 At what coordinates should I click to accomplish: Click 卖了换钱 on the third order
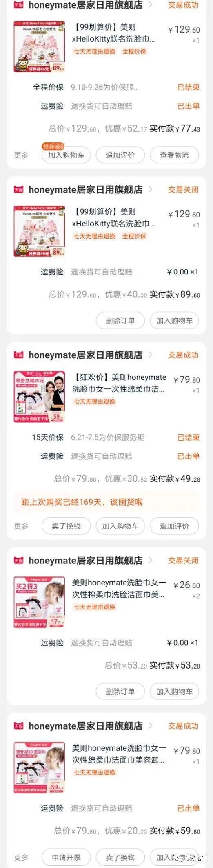pyautogui.click(x=66, y=526)
